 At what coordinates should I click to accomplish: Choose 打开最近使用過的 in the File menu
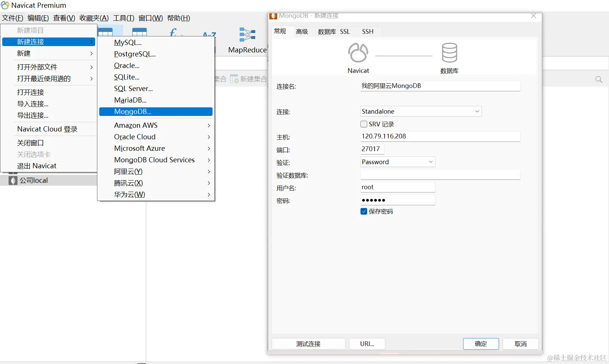[x=49, y=79]
